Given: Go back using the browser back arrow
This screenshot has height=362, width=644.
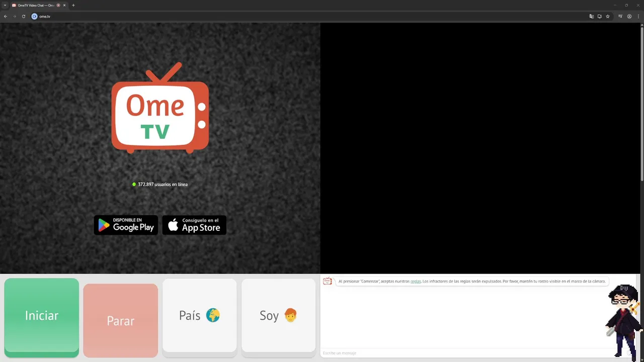Looking at the screenshot, I should 6,17.
